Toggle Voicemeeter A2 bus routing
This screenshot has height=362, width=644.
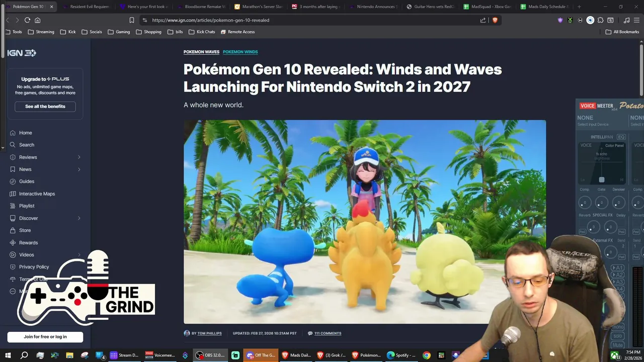[617, 275]
